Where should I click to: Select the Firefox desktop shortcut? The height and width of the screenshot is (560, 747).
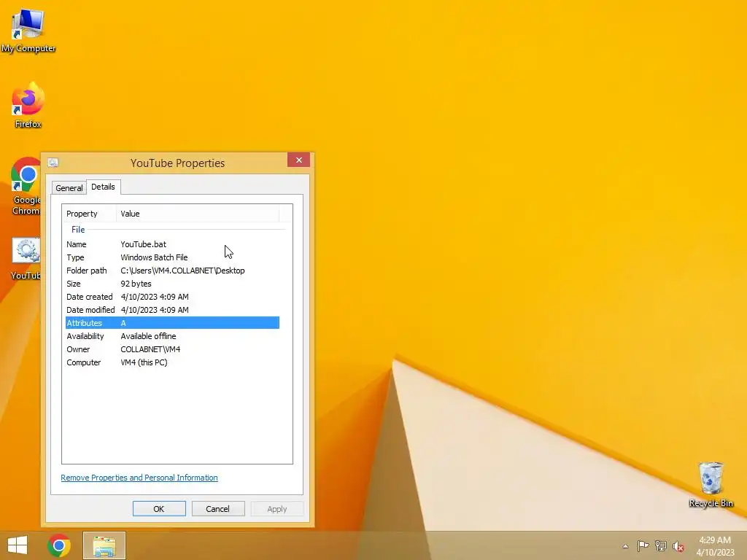coord(28,105)
